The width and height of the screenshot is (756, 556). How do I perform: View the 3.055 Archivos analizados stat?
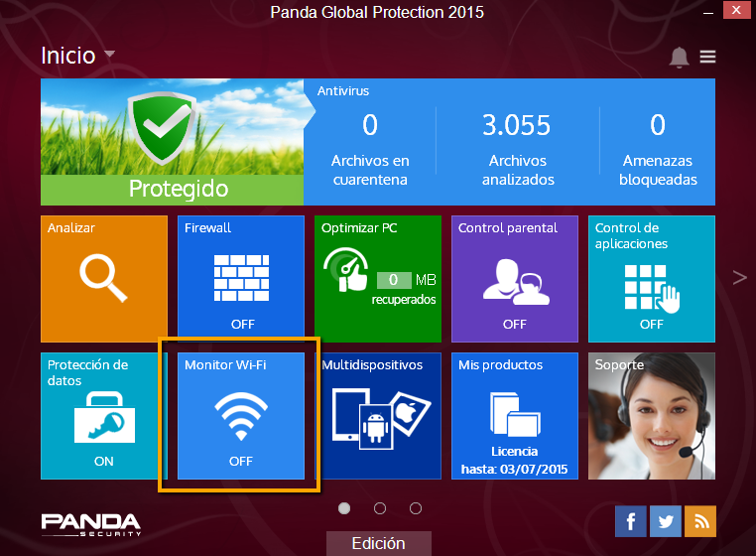coord(517,149)
